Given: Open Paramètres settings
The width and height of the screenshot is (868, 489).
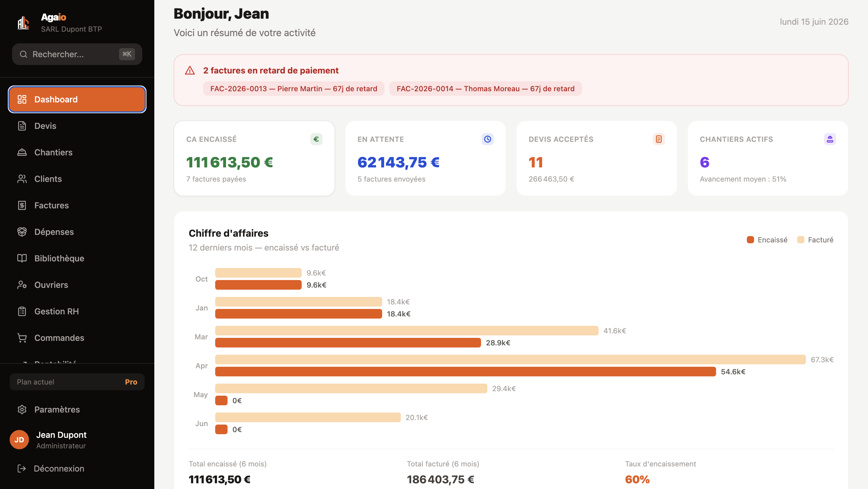Looking at the screenshot, I should [77, 409].
